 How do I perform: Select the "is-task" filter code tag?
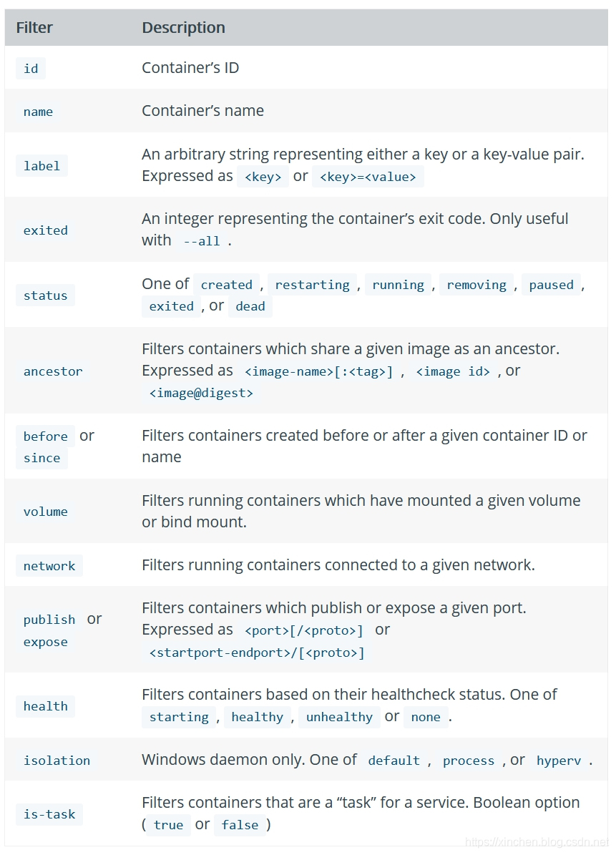49,814
